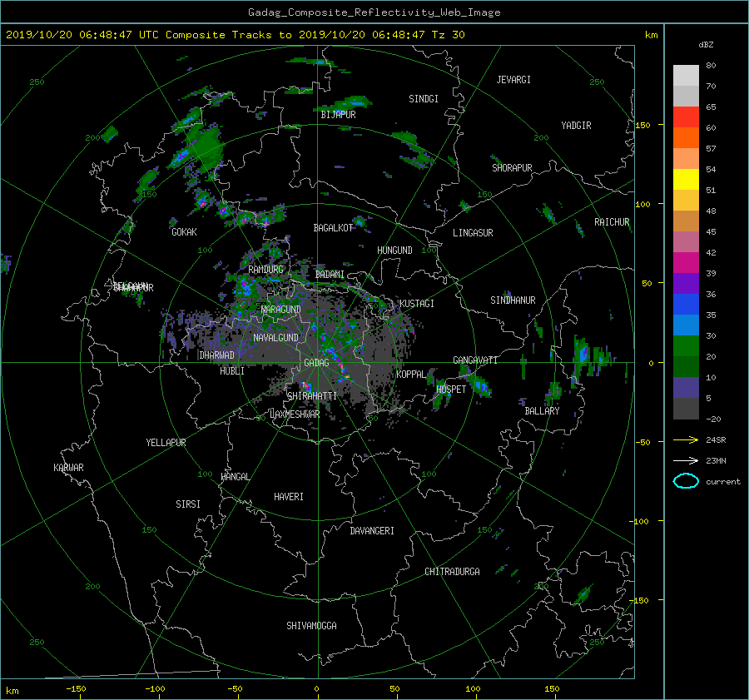The width and height of the screenshot is (749, 700).
Task: Click the BIJAPUR city label
Action: point(338,115)
